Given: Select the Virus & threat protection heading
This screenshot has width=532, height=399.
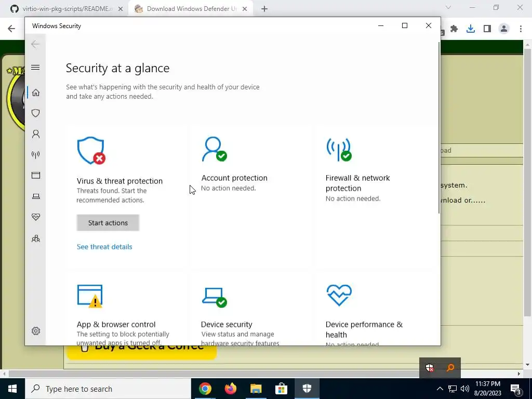Looking at the screenshot, I should pyautogui.click(x=119, y=181).
